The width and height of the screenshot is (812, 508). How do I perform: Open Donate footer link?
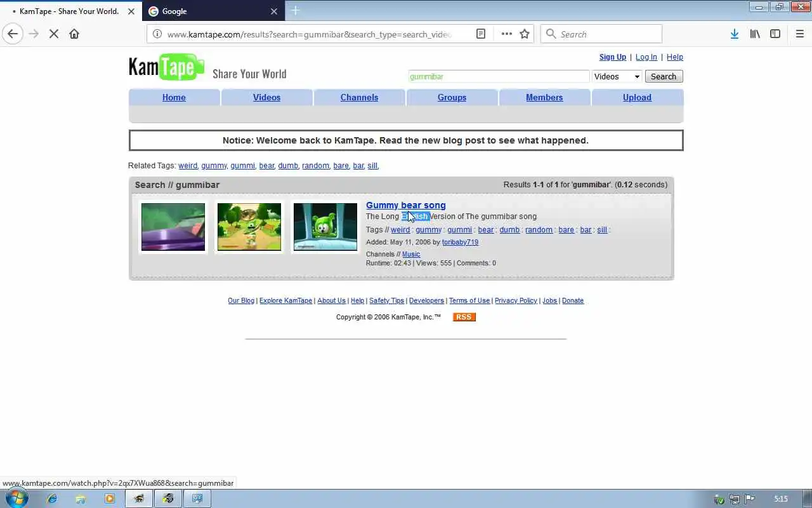click(x=573, y=301)
